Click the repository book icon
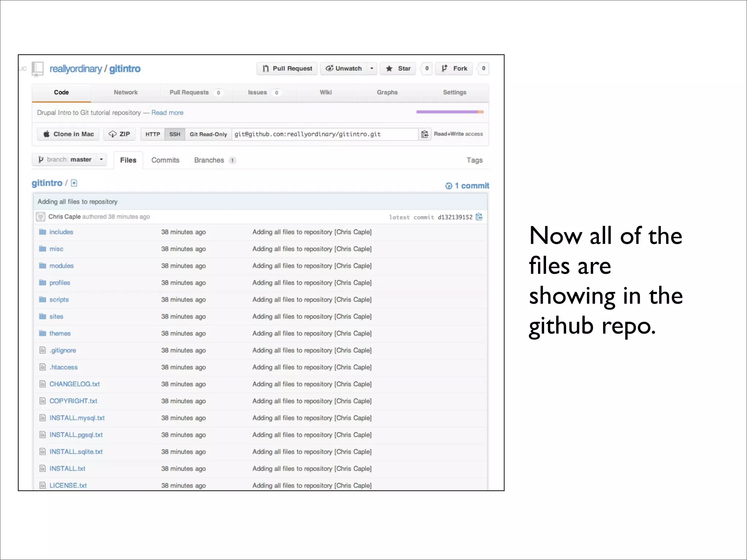The width and height of the screenshot is (747, 560). click(38, 69)
